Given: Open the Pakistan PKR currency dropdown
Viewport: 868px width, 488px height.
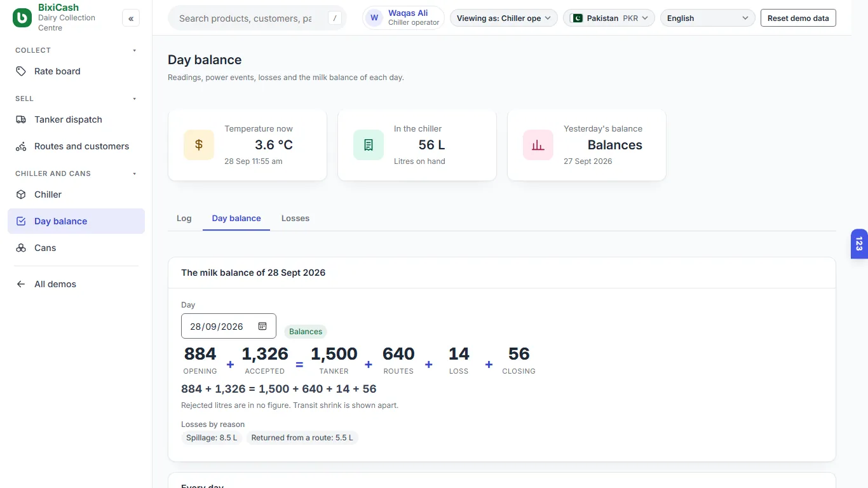Looking at the screenshot, I should coord(609,18).
